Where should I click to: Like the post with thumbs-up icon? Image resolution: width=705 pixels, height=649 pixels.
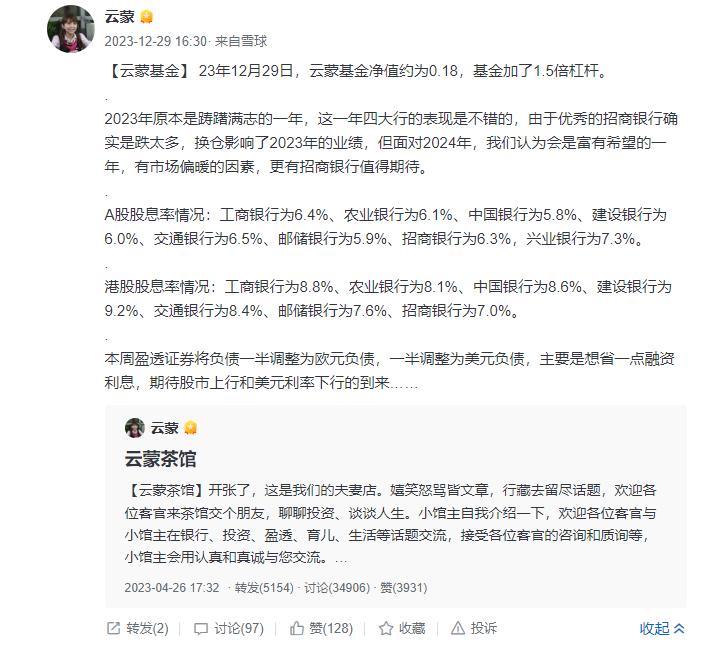(297, 628)
